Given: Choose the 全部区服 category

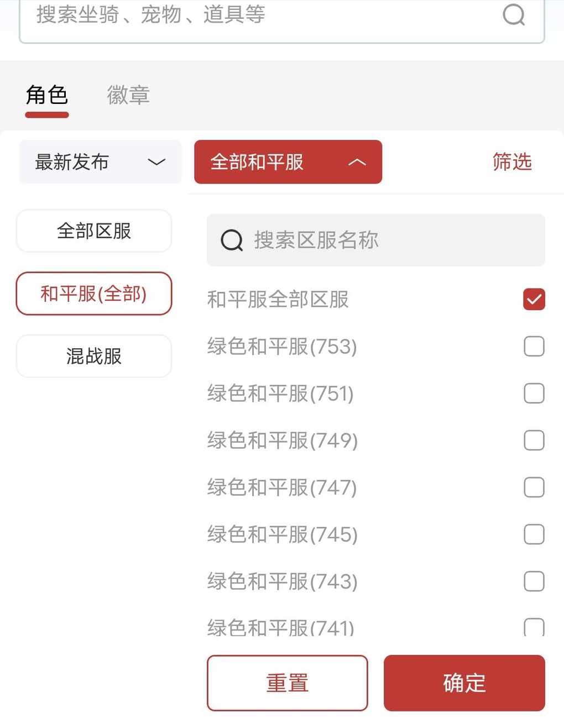Looking at the screenshot, I should click(x=94, y=231).
